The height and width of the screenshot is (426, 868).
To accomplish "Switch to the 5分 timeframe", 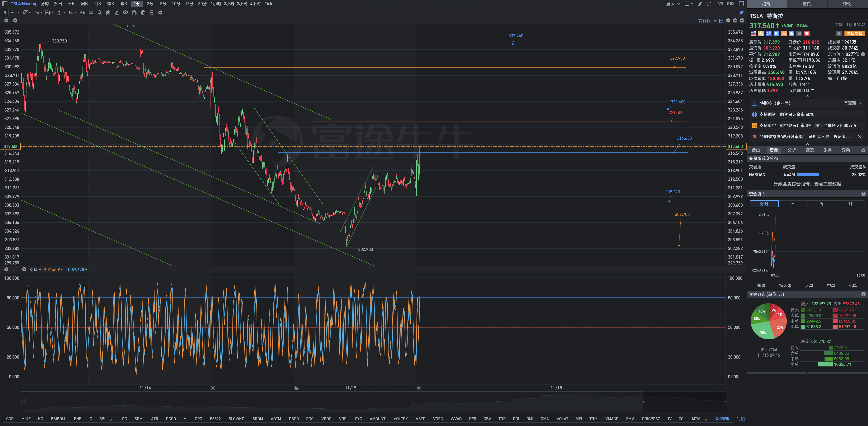I will click(163, 4).
